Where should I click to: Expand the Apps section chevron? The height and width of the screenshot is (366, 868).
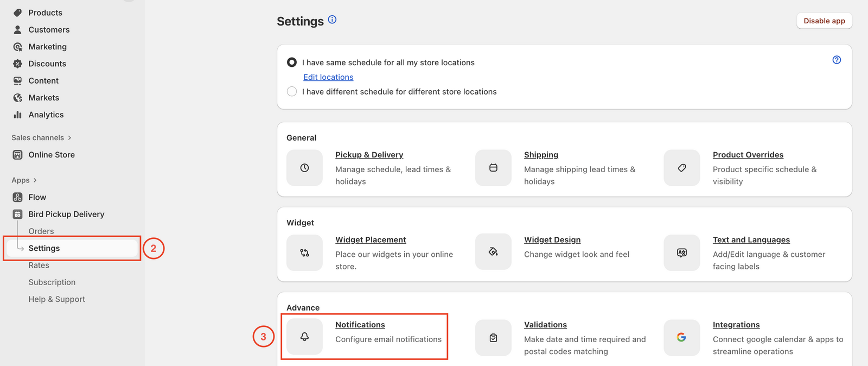(35, 180)
